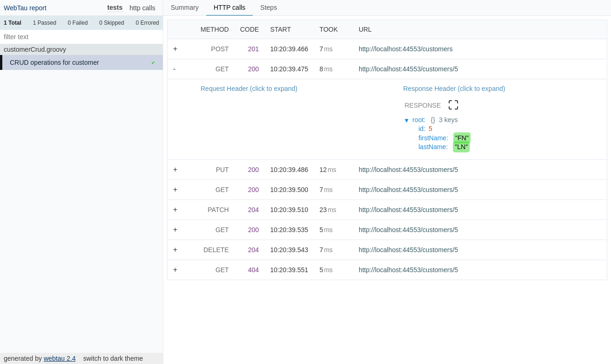Click the green checkmark beside CRUD operations test
This screenshot has width=611, height=364.
point(153,62)
